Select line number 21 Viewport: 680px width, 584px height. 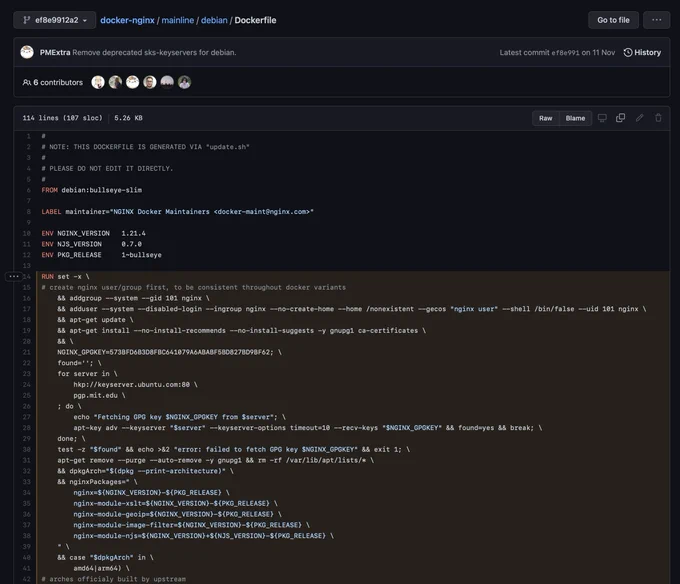point(26,352)
